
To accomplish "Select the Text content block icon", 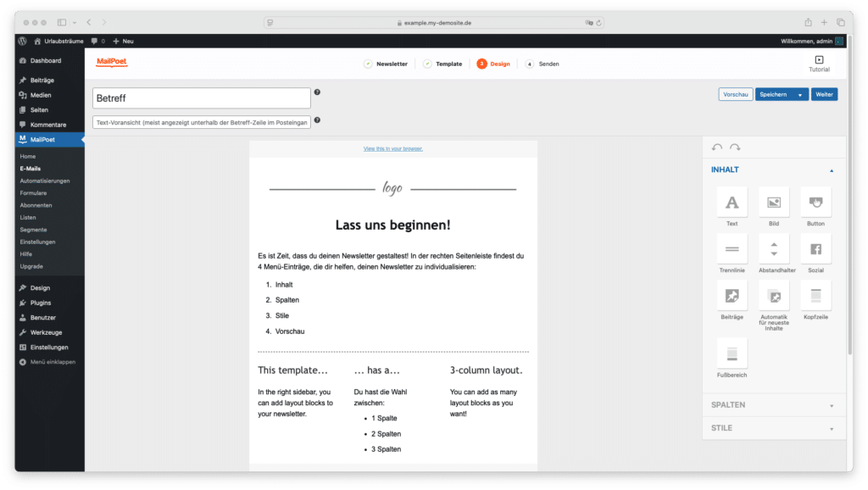I will [x=732, y=203].
